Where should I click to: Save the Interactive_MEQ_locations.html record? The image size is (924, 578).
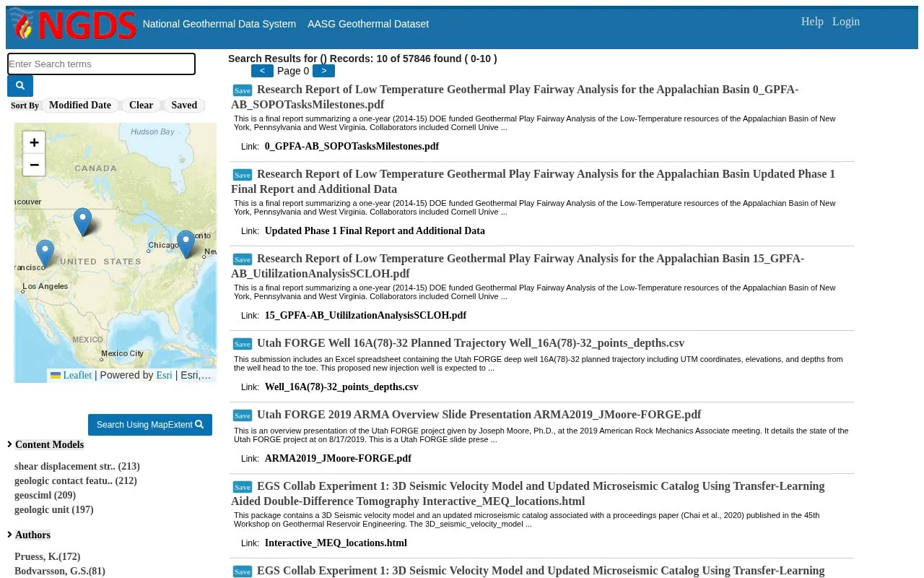243,487
